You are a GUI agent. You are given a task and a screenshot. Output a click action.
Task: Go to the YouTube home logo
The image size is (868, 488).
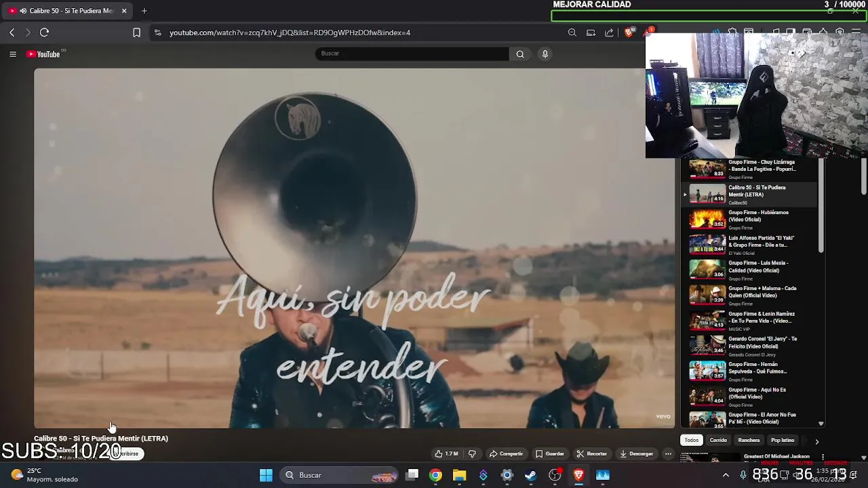43,54
